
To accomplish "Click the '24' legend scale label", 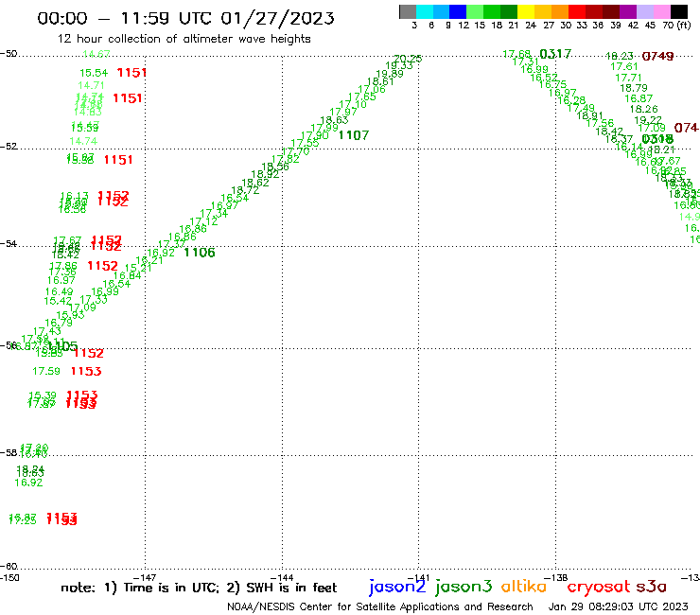I will tap(531, 25).
